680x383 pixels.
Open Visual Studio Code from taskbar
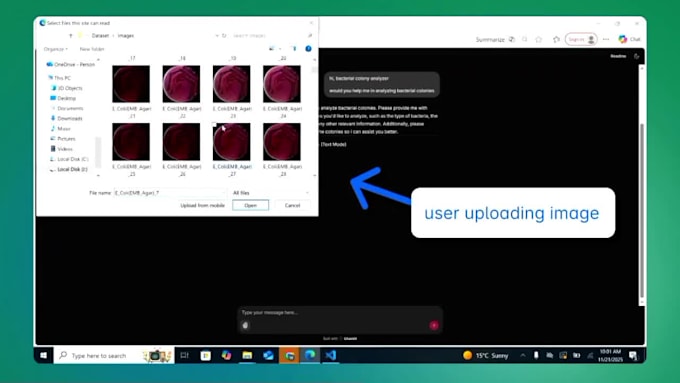pyautogui.click(x=331, y=355)
